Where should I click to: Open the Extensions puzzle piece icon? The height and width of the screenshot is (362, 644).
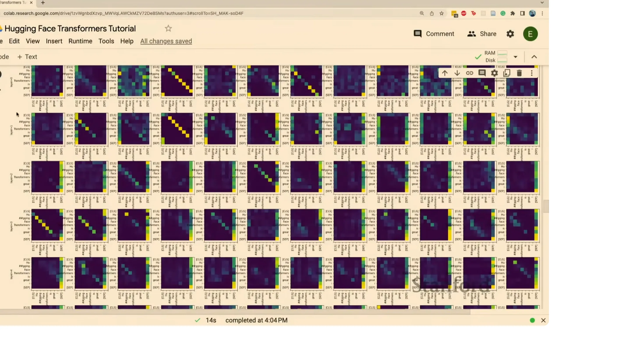pos(513,13)
